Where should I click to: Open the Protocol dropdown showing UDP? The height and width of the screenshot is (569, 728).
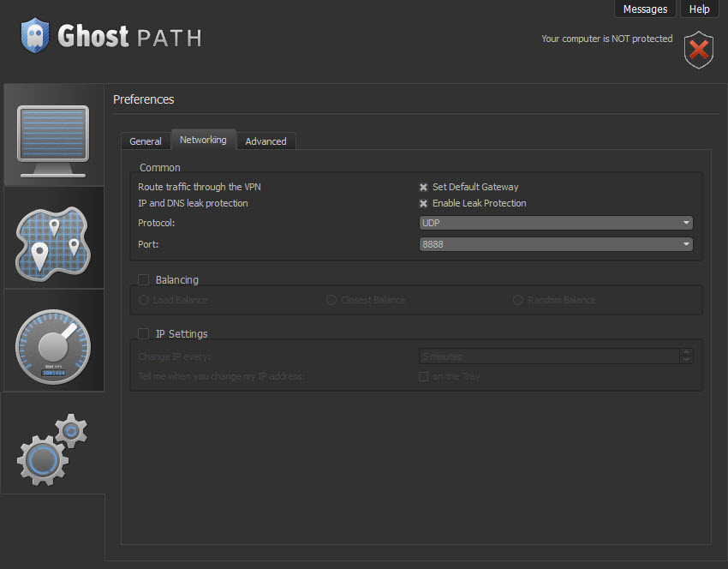click(556, 223)
